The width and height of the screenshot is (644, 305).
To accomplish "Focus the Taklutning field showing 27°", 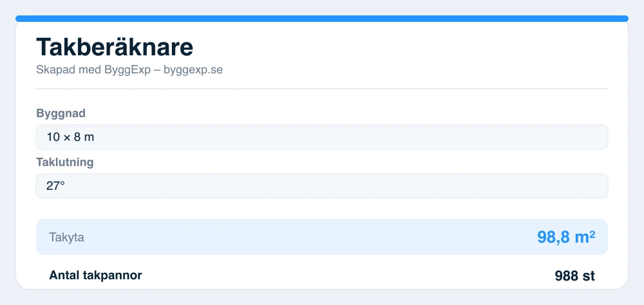I will (321, 186).
